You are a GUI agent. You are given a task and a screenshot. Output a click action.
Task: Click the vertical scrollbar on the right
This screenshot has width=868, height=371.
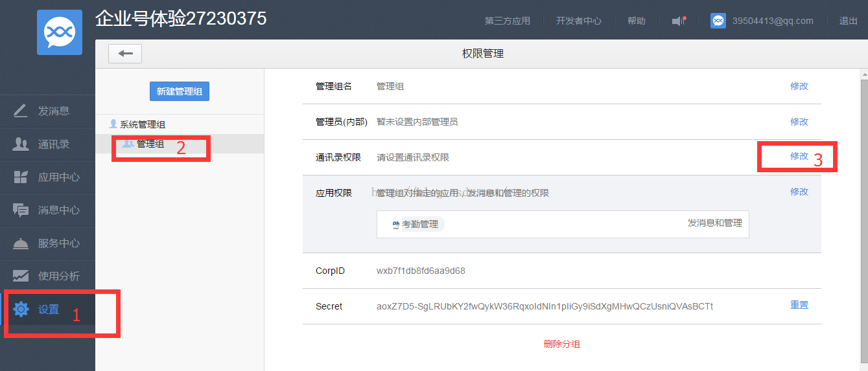tap(863, 220)
